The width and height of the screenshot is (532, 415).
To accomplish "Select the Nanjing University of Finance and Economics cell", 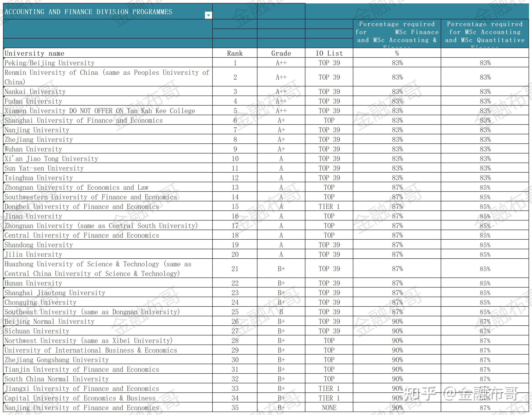I will point(82,407).
